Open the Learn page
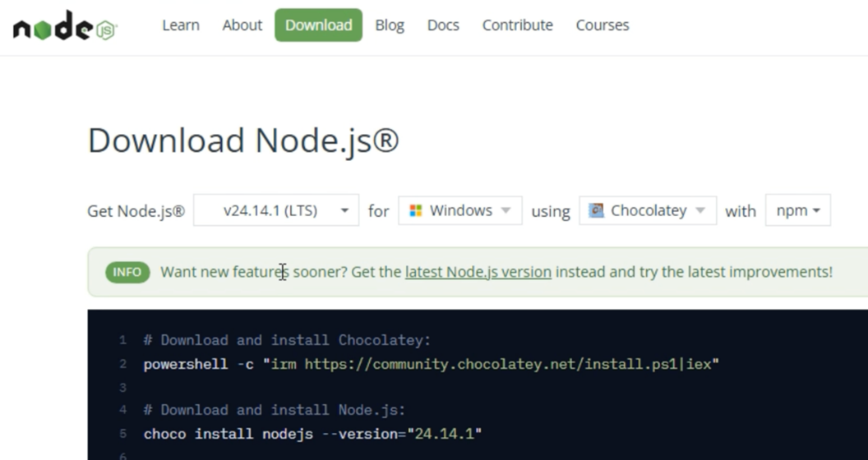Screen dimensions: 868x460 tap(181, 25)
